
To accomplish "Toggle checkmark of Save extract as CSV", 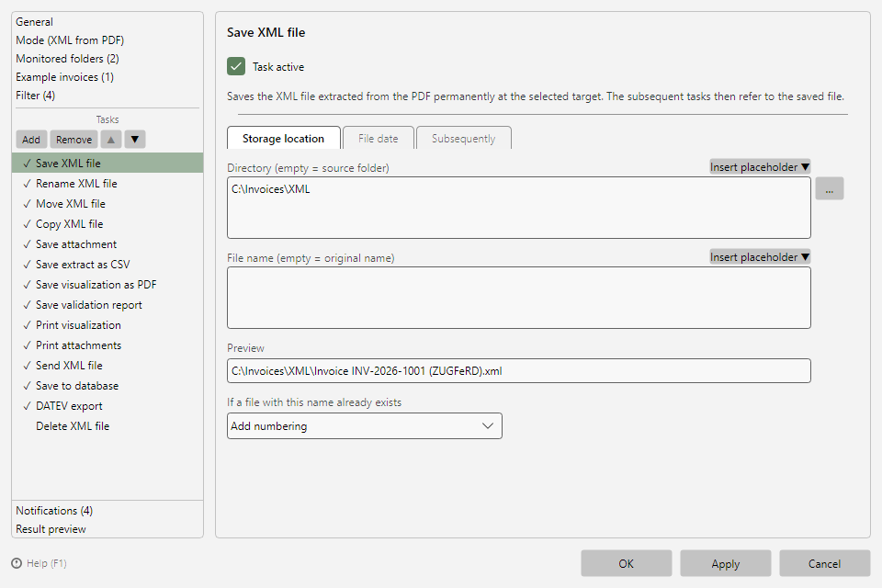I will (x=27, y=265).
